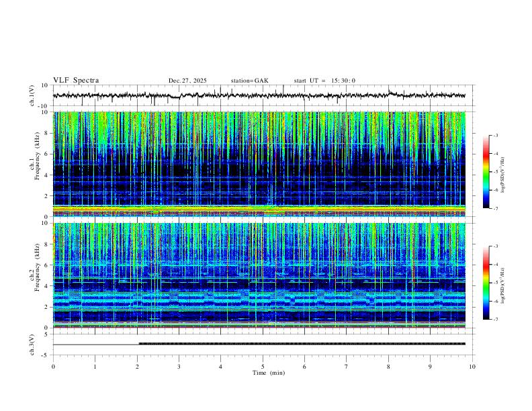Click the 'station=GAK' label
Image resolution: width=532 pixels, height=411 pixels.
(249, 81)
